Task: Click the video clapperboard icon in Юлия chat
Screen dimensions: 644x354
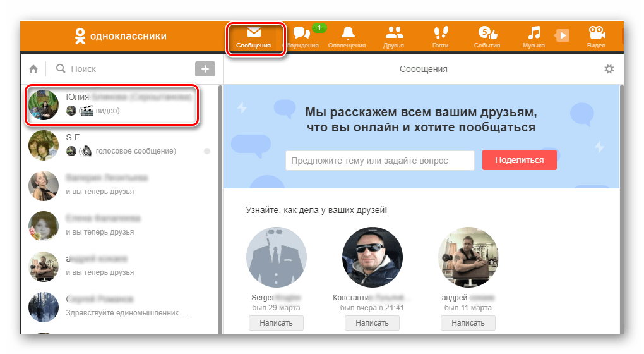Action: click(x=86, y=111)
